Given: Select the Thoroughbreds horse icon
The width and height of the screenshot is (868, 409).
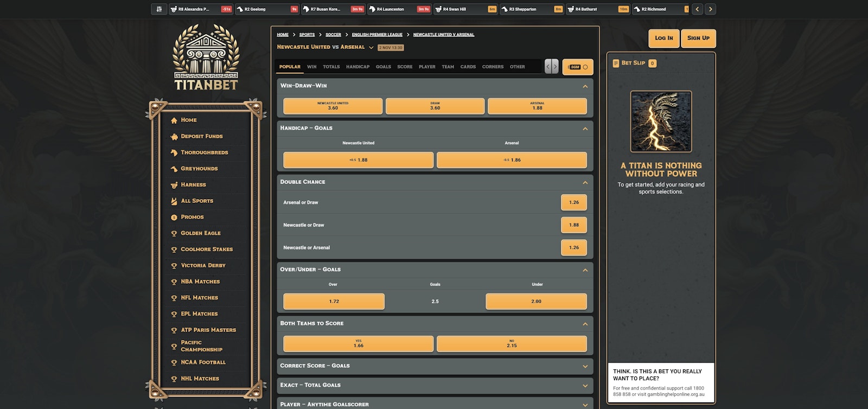Looking at the screenshot, I should coord(174,153).
